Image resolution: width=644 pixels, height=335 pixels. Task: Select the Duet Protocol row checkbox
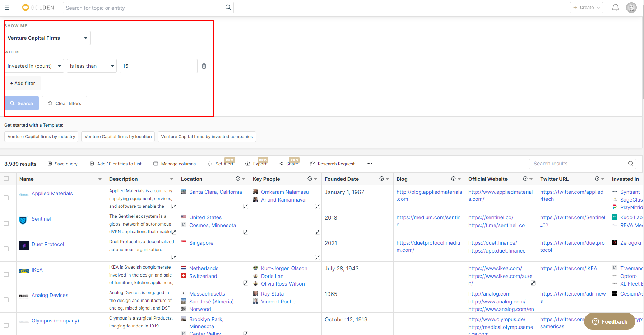coord(6,249)
